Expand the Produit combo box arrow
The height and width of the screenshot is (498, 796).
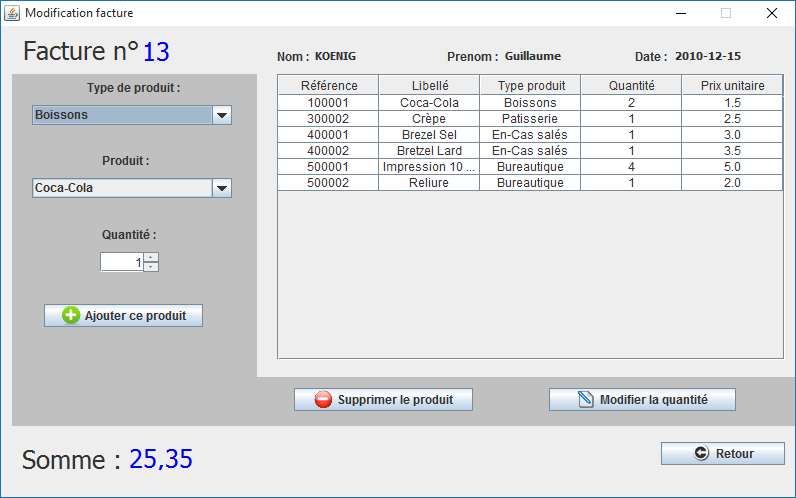point(222,188)
